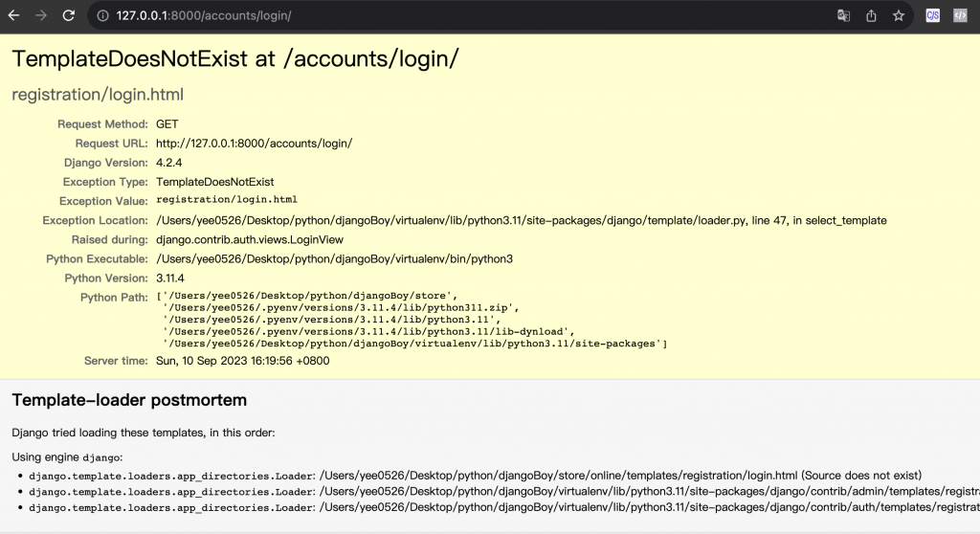
Task: Select Python Version value 3.11.4
Action: pos(170,278)
